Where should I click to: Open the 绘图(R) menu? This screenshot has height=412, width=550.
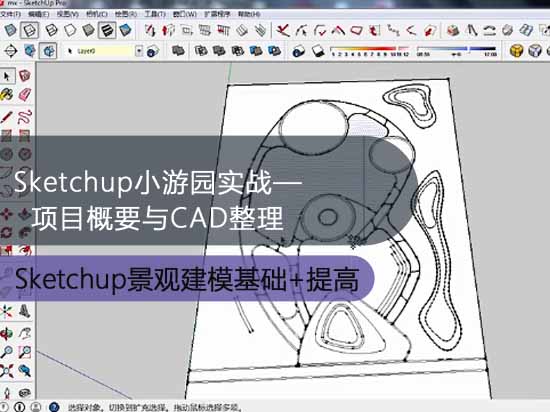[126, 14]
